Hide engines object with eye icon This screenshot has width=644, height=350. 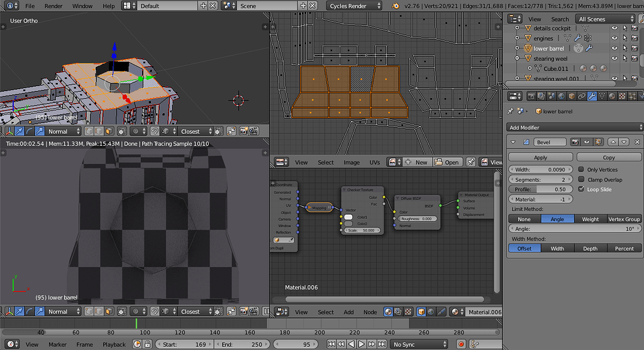click(614, 38)
